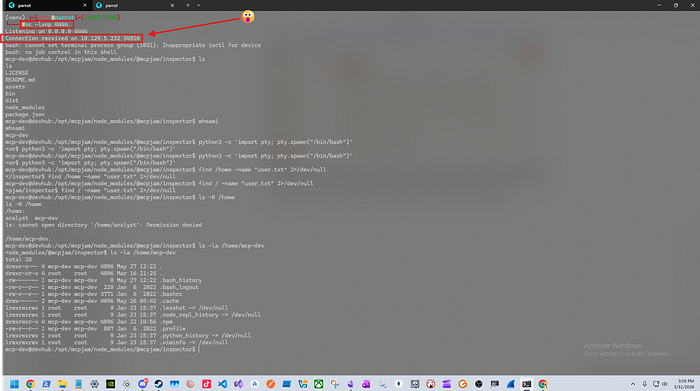Viewport: 700px width, 391px height.
Task: Open the purple striped app icon in taskbar
Action: [x=446, y=384]
